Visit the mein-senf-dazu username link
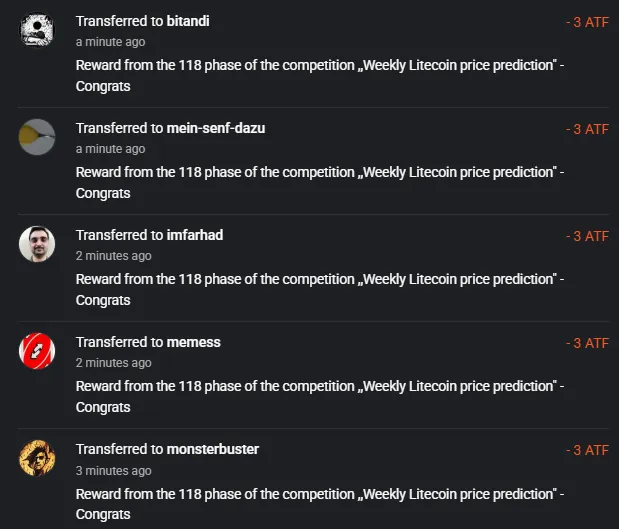The height and width of the screenshot is (529, 619). pyautogui.click(x=216, y=128)
